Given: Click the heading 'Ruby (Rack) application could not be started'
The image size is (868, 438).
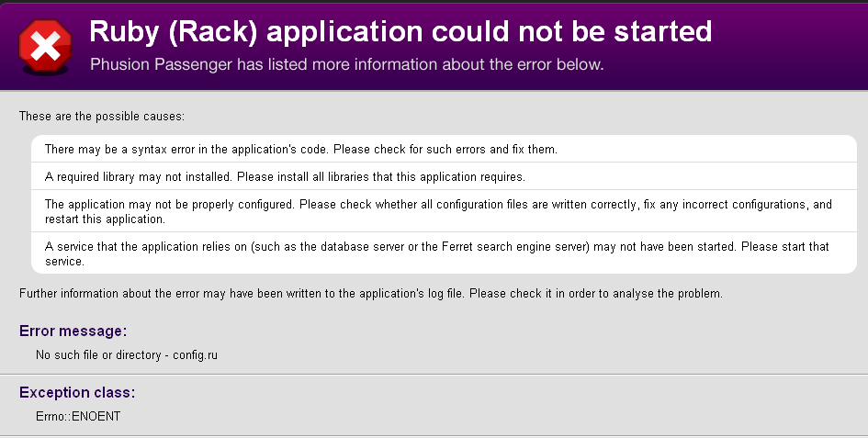Looking at the screenshot, I should click(x=400, y=31).
